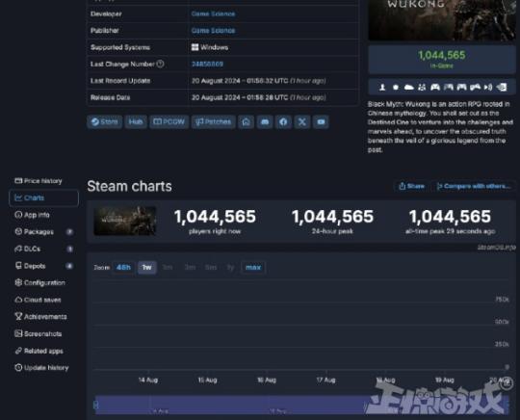
Task: Set chart zoom to 48h
Action: 123,267
